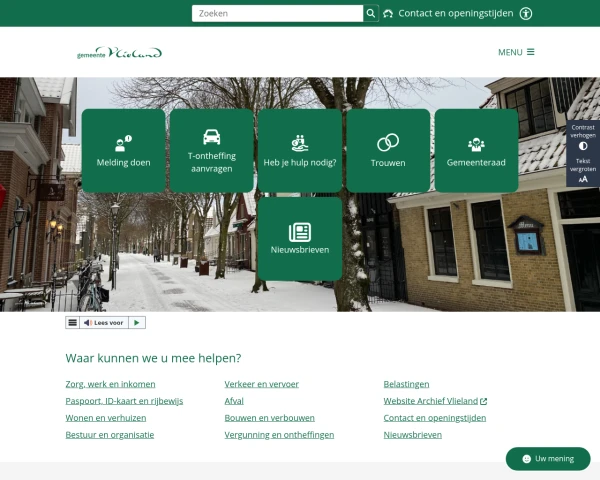Open Vergunning en ontheffingen
Screen dimensions: 600x480
point(279,434)
